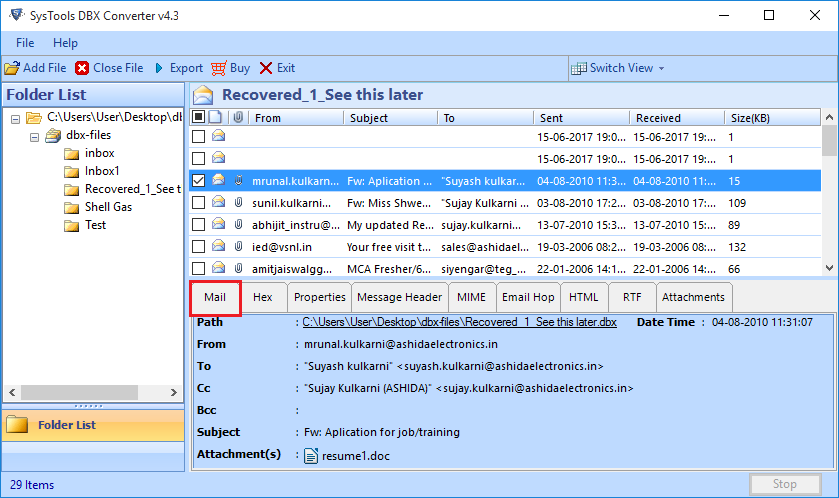Check the amitjaiswalgg email checkbox
The image size is (839, 498).
(199, 269)
